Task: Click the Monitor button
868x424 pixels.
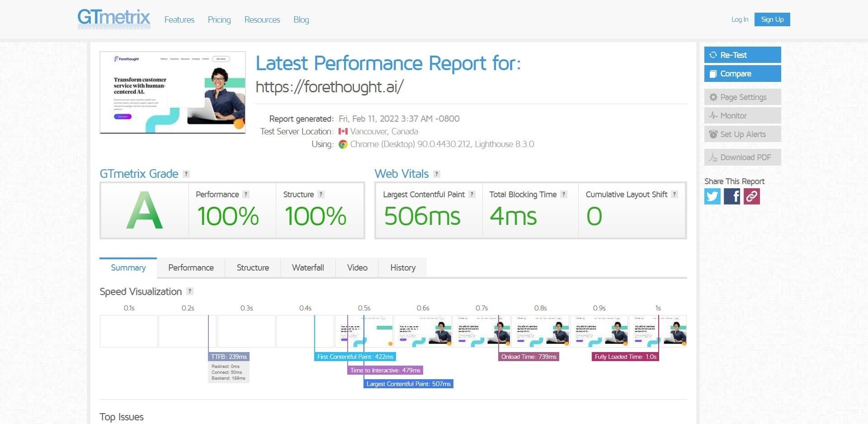Action: (x=742, y=115)
